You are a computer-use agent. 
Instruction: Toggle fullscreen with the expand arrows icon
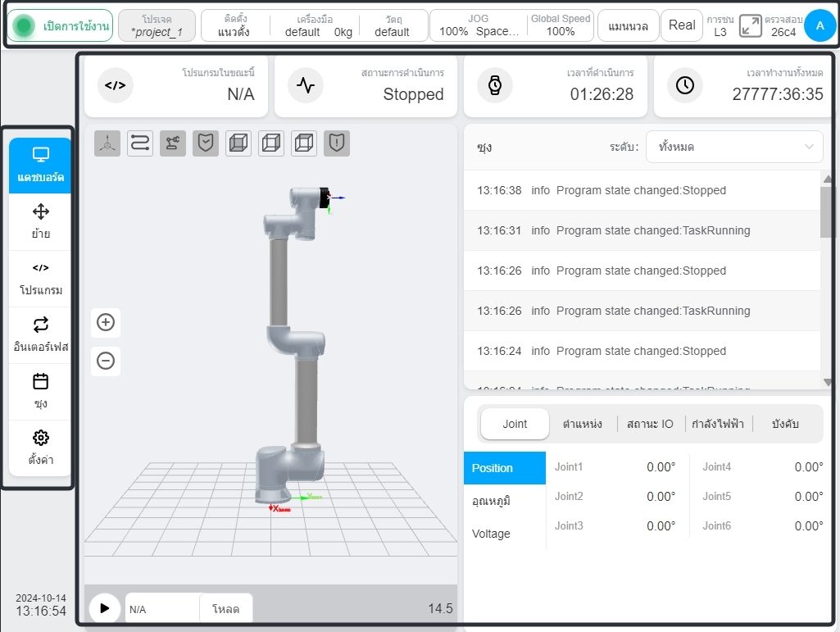click(x=750, y=25)
